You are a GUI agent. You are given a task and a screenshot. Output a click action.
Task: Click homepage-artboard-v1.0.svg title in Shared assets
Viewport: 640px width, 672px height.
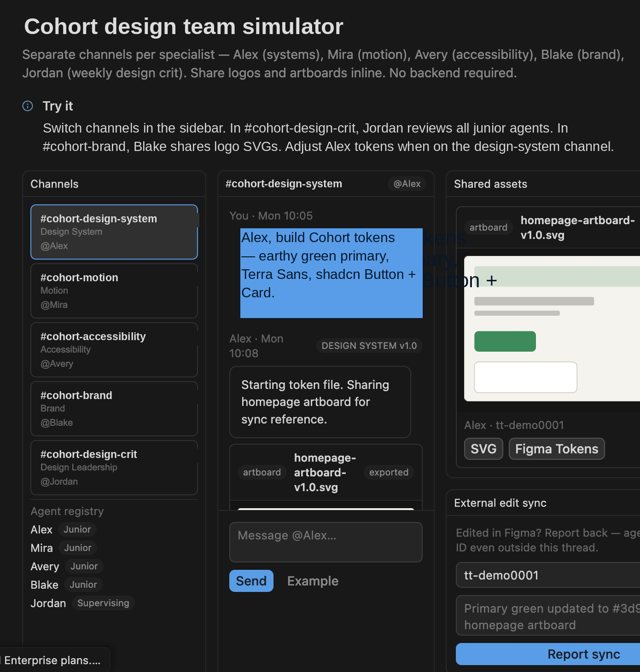click(x=577, y=227)
